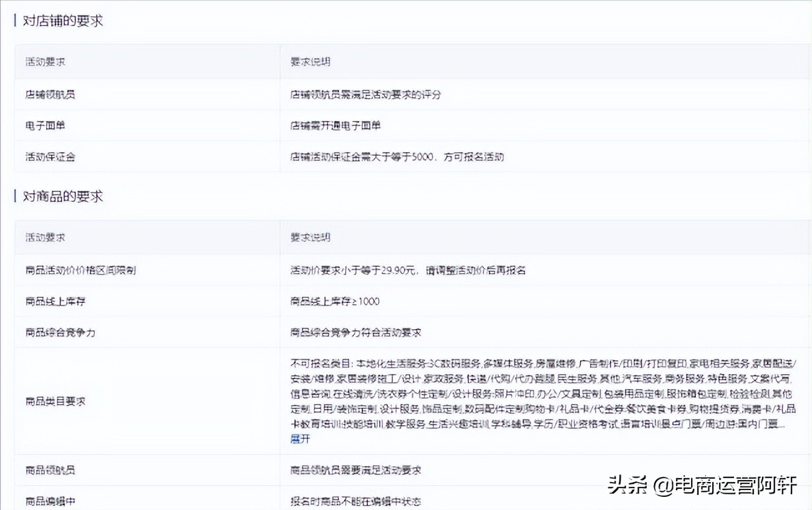Click description 商品领航员需要满足活动要求
Image resolution: width=812 pixels, height=510 pixels.
click(x=355, y=470)
